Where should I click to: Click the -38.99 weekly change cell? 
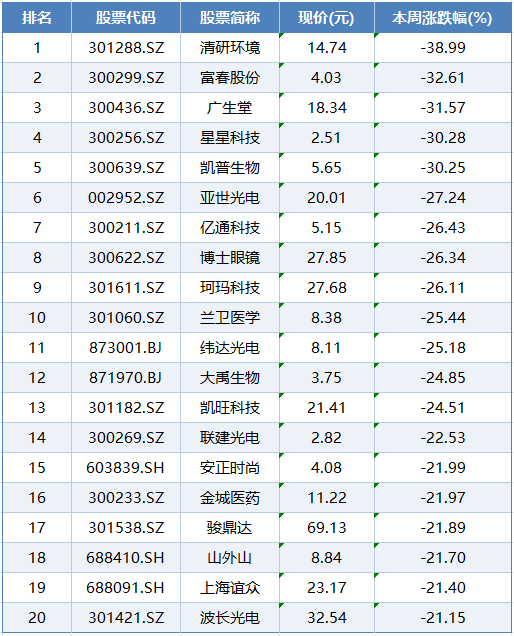443,48
